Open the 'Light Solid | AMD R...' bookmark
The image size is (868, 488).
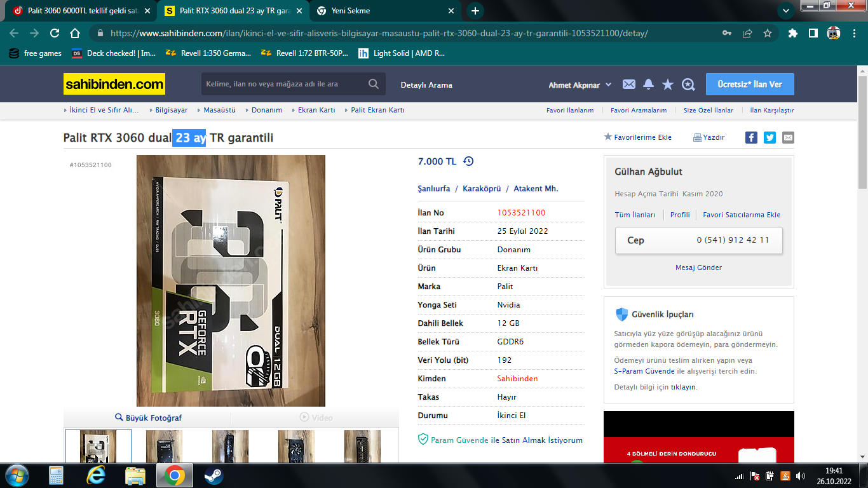pos(402,53)
